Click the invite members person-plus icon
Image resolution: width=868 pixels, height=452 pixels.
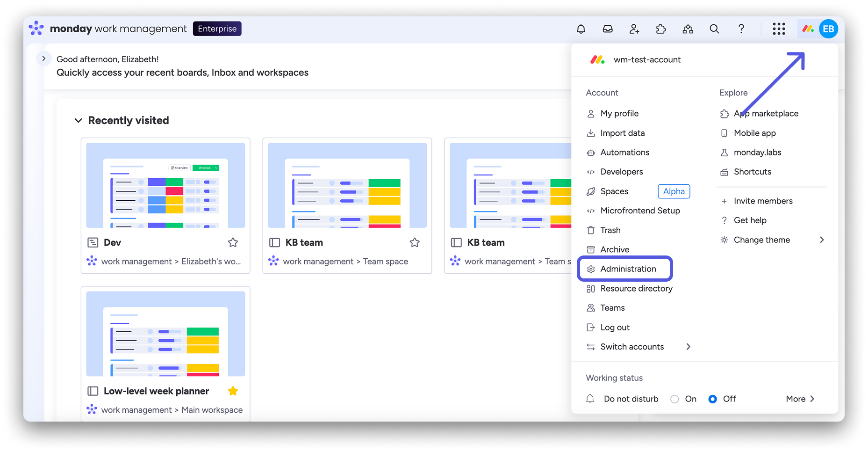pyautogui.click(x=634, y=29)
